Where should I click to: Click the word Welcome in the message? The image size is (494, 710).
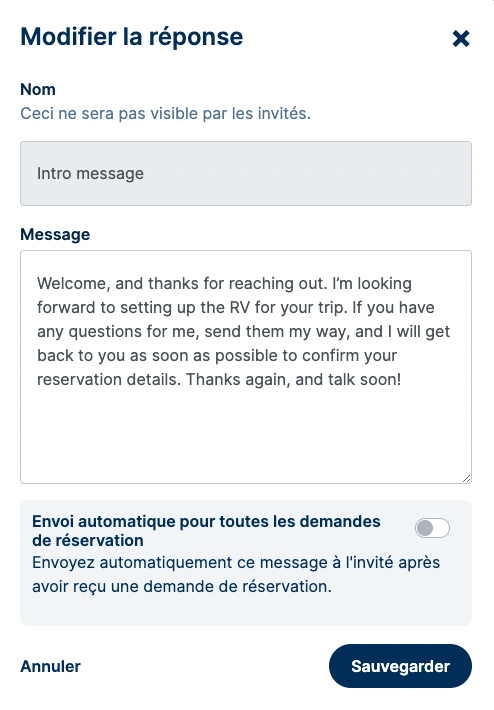(x=73, y=283)
